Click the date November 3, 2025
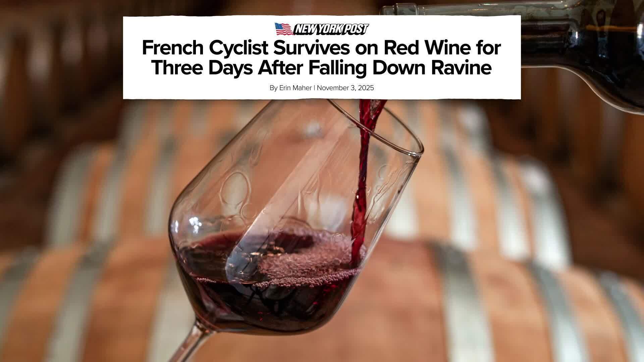The image size is (644, 362). (345, 88)
